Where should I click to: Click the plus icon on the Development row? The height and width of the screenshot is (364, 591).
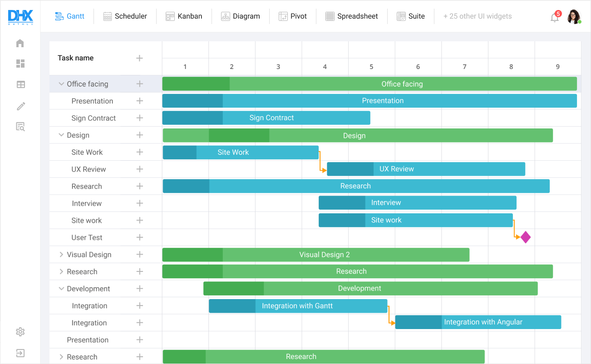139,289
